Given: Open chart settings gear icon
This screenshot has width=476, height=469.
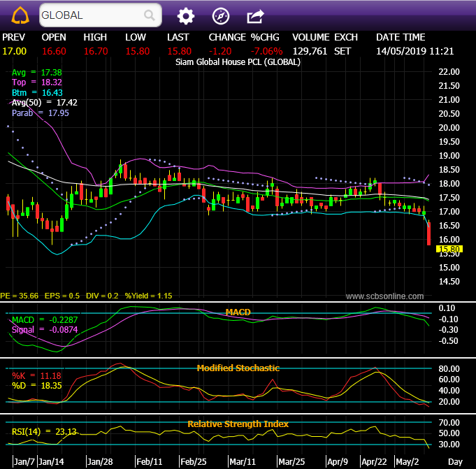Looking at the screenshot, I should click(185, 15).
